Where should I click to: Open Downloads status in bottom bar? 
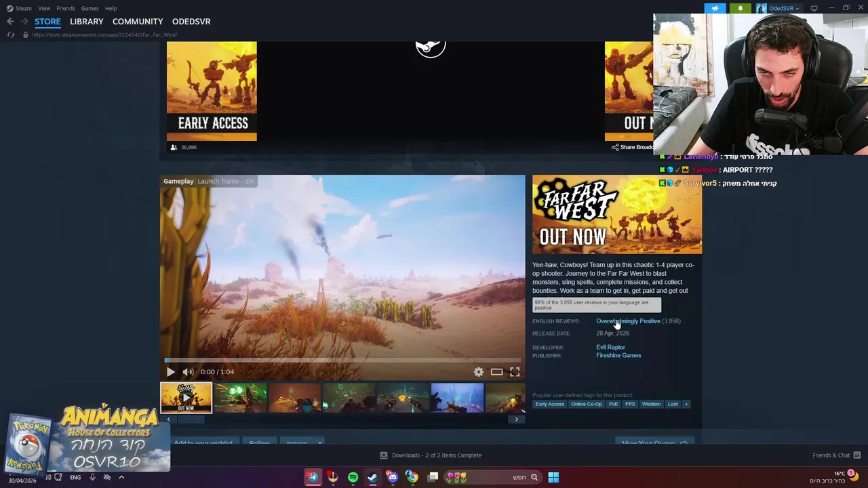coord(431,455)
